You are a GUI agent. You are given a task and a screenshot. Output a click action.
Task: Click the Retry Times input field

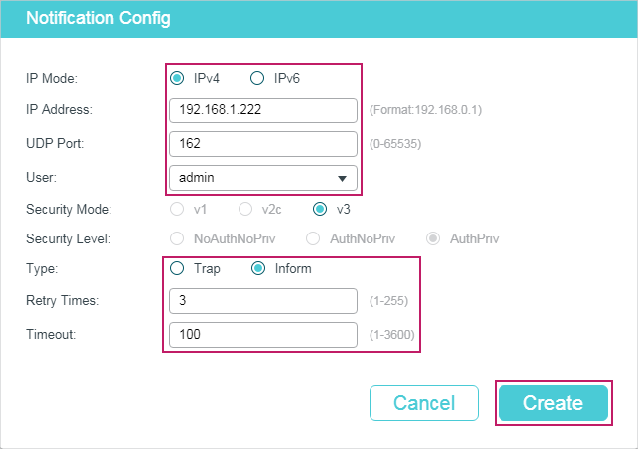[263, 301]
